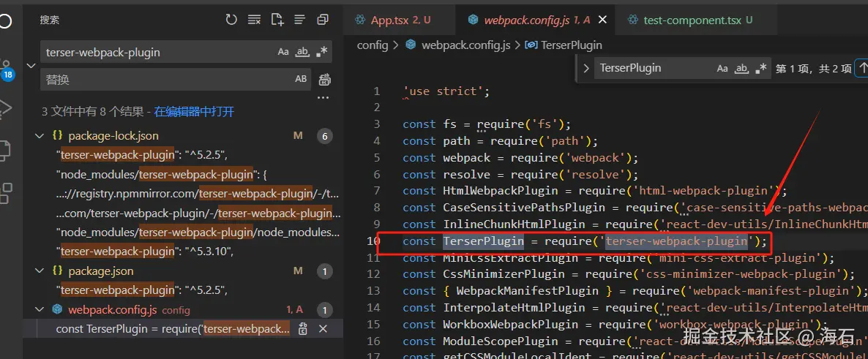Click line number 10 in gutter
The width and height of the screenshot is (868, 359).
374,241
